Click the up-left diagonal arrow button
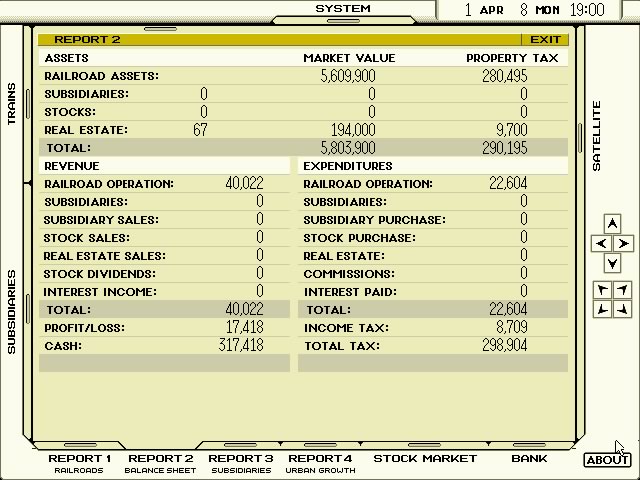Screen dimensions: 640x480 coord(602,290)
